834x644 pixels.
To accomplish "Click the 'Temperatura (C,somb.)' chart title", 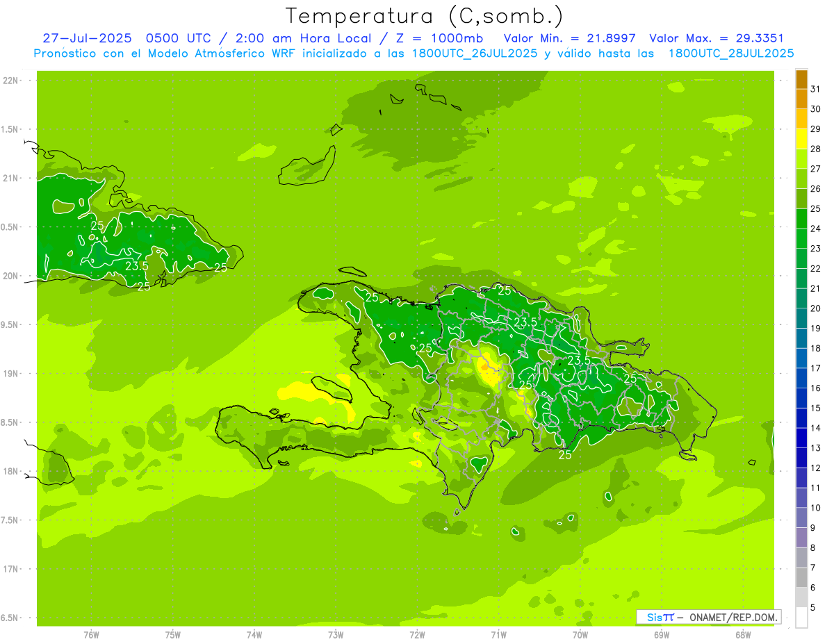I will [424, 16].
